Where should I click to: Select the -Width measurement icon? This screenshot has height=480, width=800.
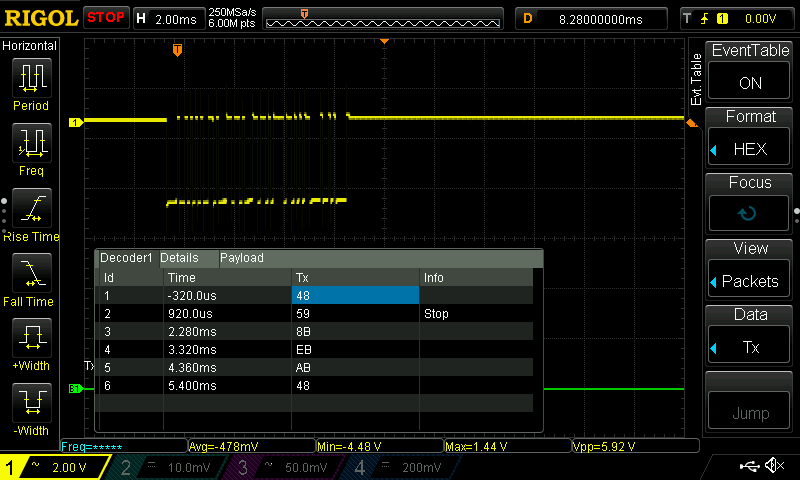tap(30, 405)
